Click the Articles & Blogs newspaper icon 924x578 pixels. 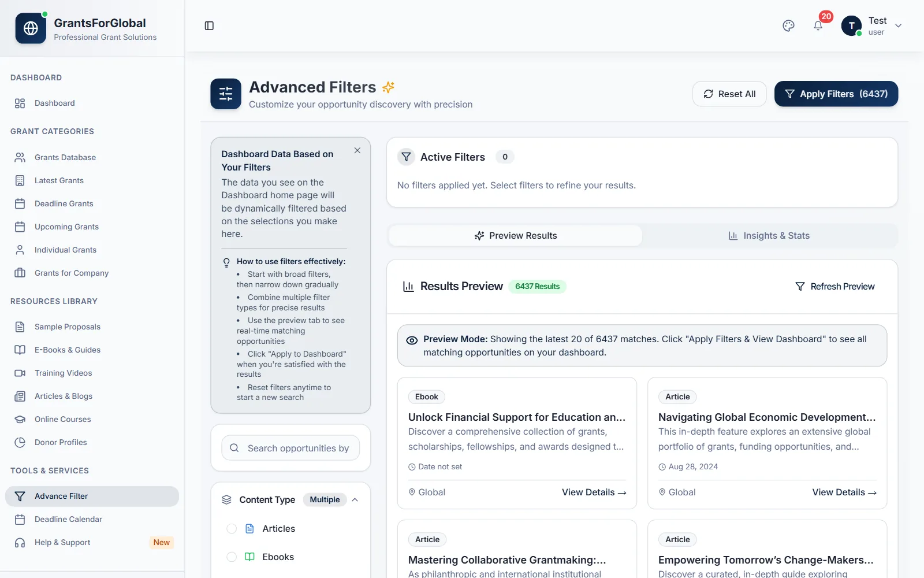pos(20,396)
